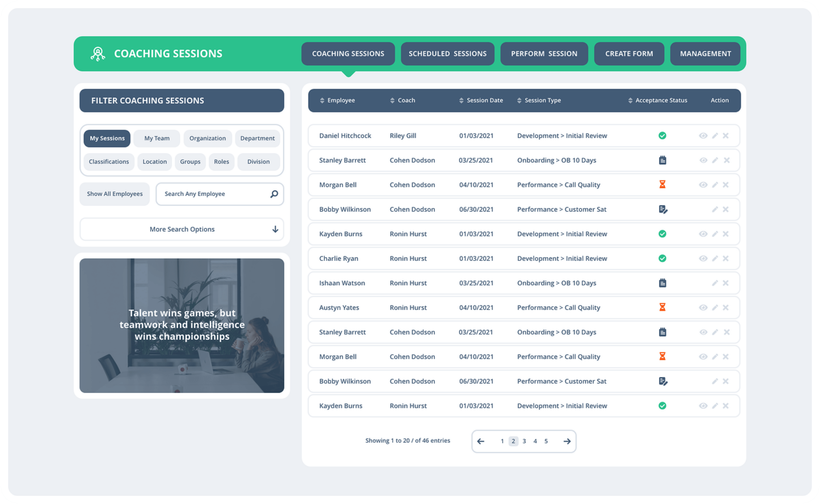Open the Scheduled Sessions tab
The width and height of the screenshot is (820, 504).
[x=447, y=54]
